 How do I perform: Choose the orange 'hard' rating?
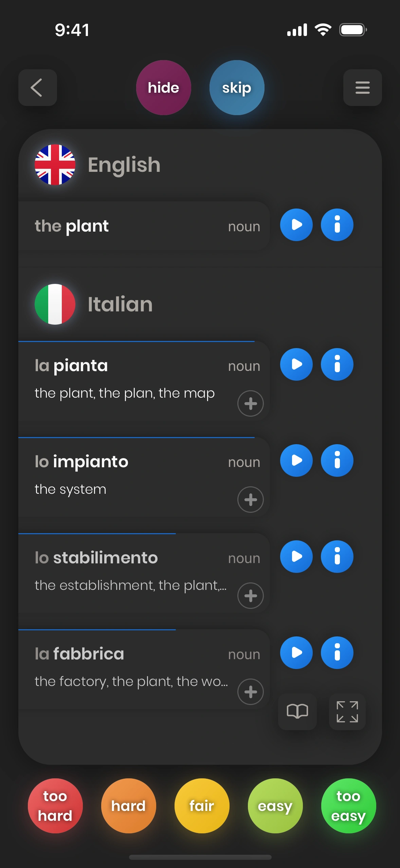click(128, 806)
